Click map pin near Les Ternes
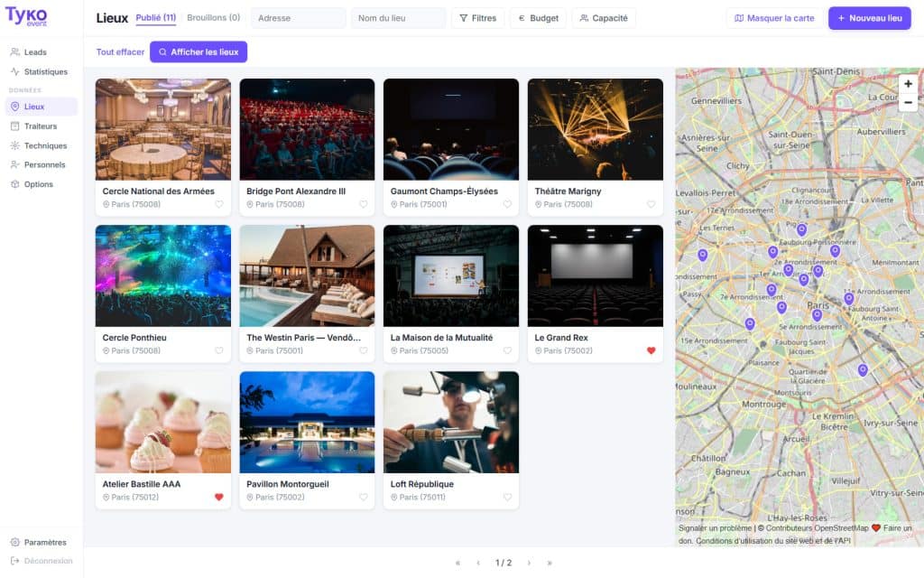 pos(702,255)
